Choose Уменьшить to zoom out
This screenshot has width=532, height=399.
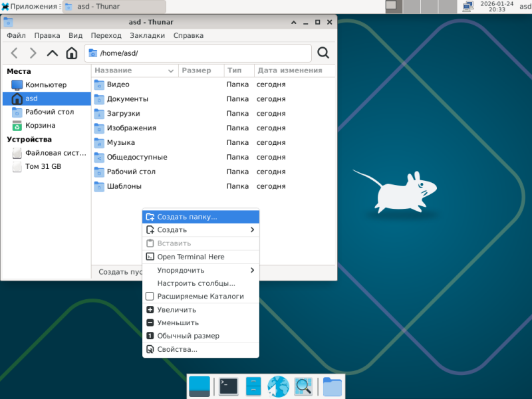201,323
